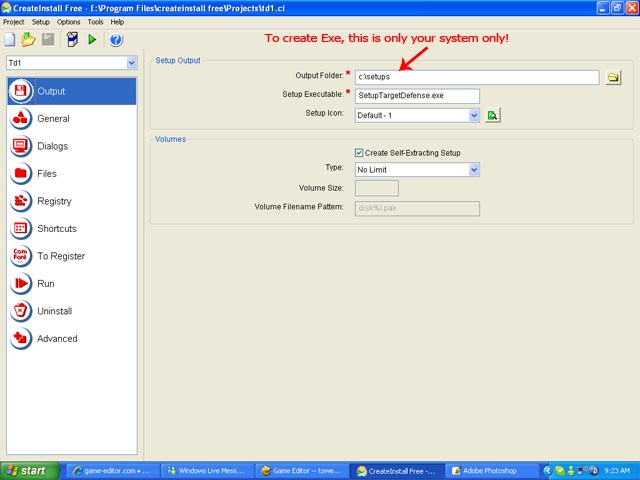The width and height of the screenshot is (640, 480).
Task: Click the Output section icon in sidebar
Action: pyautogui.click(x=20, y=91)
